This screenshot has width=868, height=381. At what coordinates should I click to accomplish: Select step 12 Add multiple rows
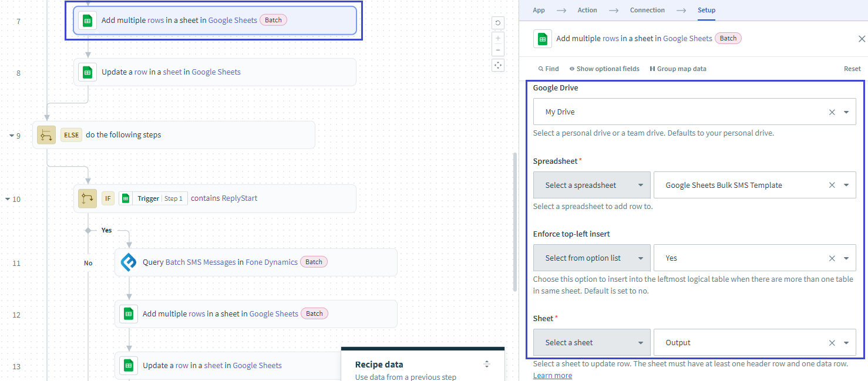[256, 313]
